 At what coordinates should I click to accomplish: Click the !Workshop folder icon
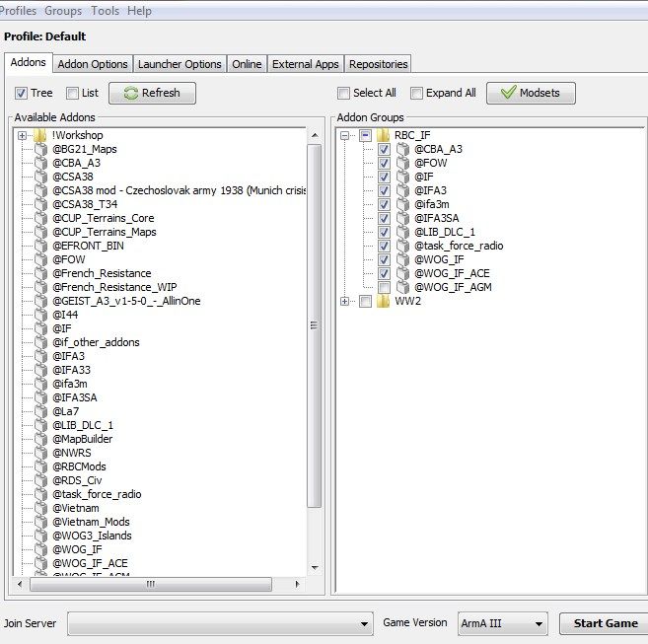pyautogui.click(x=40, y=135)
